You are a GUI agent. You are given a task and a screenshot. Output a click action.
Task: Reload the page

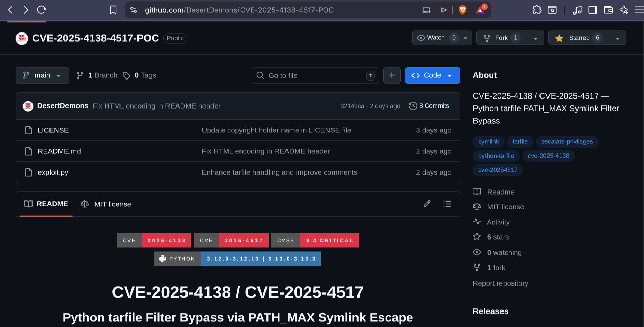[42, 10]
